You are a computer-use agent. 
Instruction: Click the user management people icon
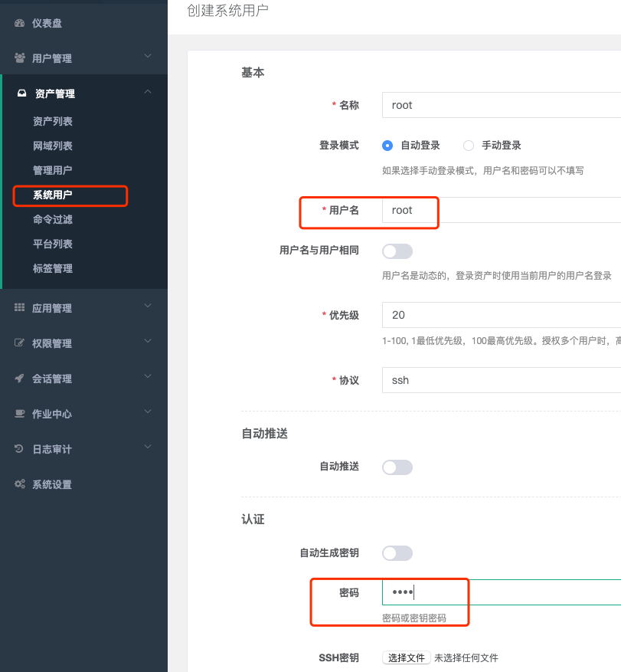pyautogui.click(x=19, y=58)
